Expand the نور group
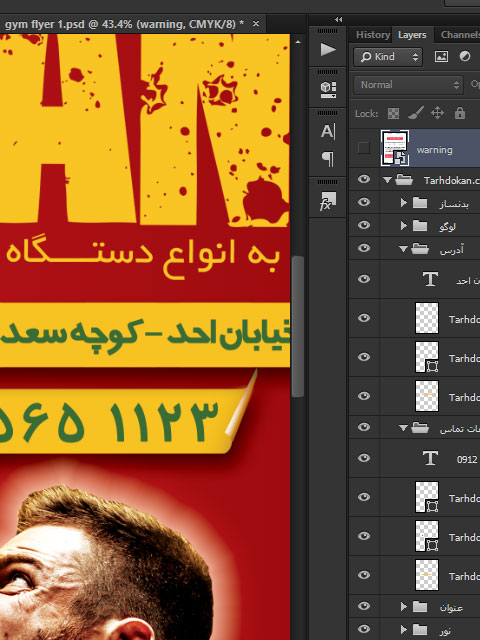 click(x=404, y=629)
